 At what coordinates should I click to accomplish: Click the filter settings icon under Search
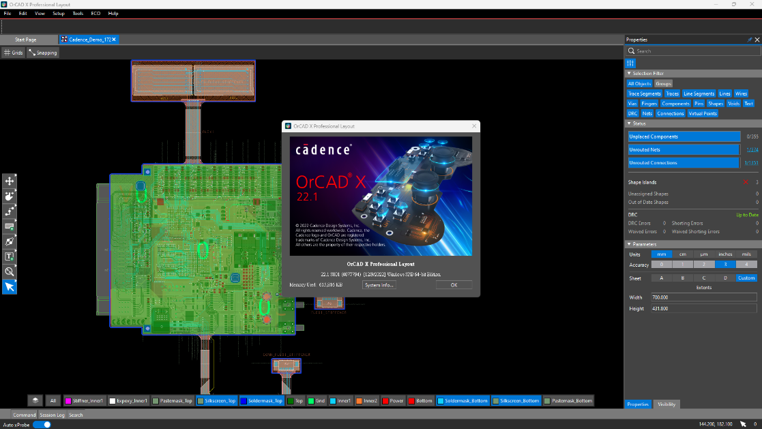tap(630, 63)
